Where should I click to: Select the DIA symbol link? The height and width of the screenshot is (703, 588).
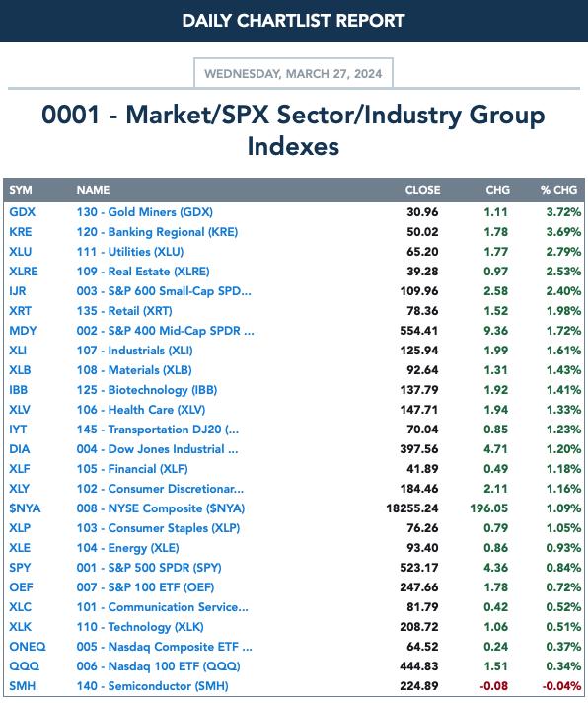pyautogui.click(x=20, y=449)
